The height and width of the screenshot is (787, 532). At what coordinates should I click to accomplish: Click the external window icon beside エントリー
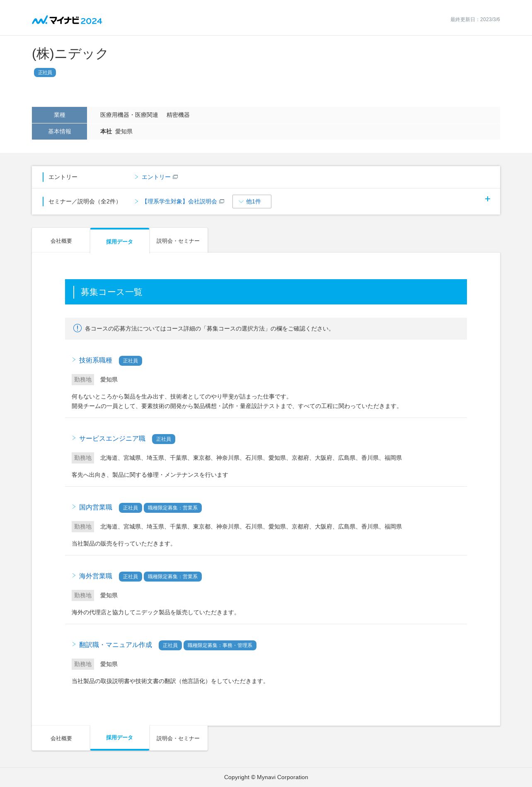(x=175, y=177)
